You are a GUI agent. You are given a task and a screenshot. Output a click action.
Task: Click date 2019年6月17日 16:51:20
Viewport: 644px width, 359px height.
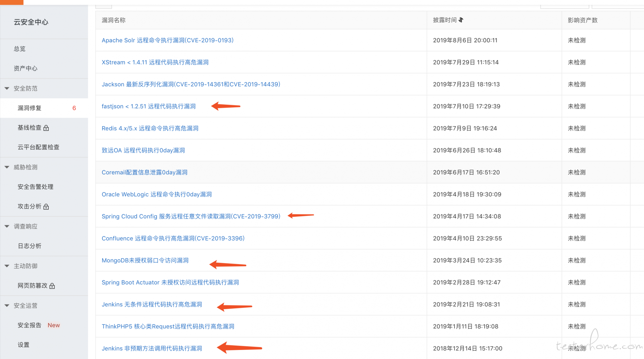pos(466,172)
